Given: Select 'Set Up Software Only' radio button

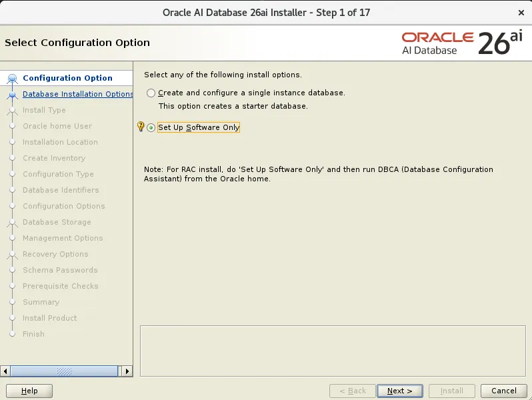Looking at the screenshot, I should [151, 127].
